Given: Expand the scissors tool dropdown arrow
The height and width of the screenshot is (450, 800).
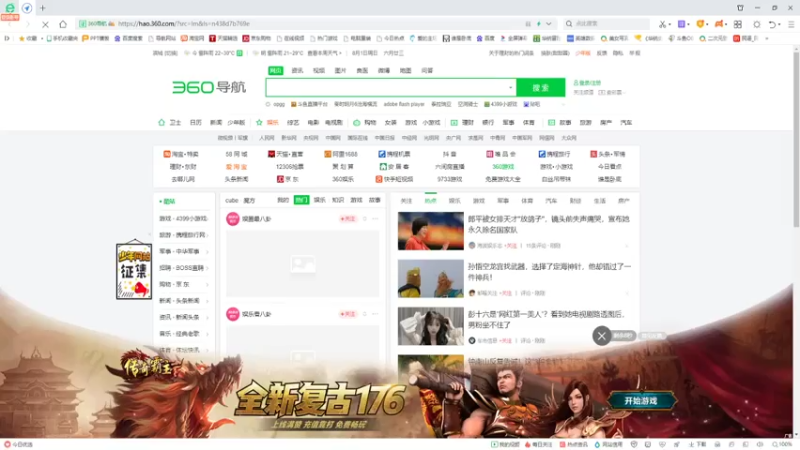Looking at the screenshot, I should pos(669,24).
